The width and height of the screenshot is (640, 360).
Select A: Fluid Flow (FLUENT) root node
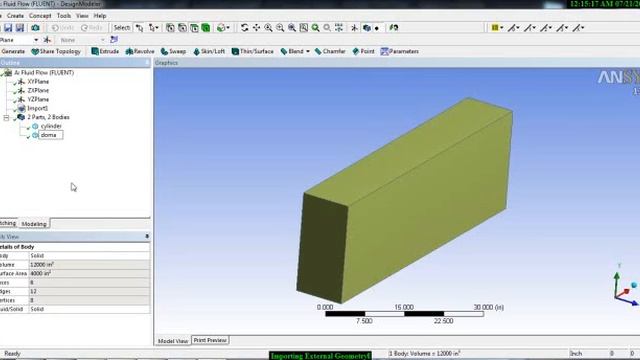click(44, 73)
